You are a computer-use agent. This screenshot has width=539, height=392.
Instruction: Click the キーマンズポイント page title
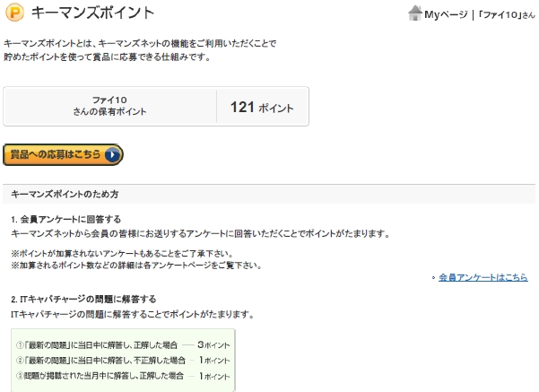pyautogui.click(x=92, y=13)
